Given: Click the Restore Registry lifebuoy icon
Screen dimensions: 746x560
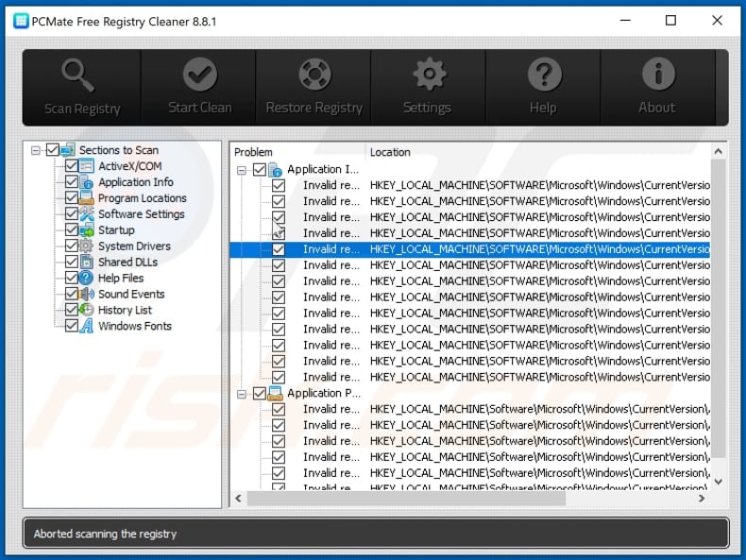Looking at the screenshot, I should click(x=314, y=75).
